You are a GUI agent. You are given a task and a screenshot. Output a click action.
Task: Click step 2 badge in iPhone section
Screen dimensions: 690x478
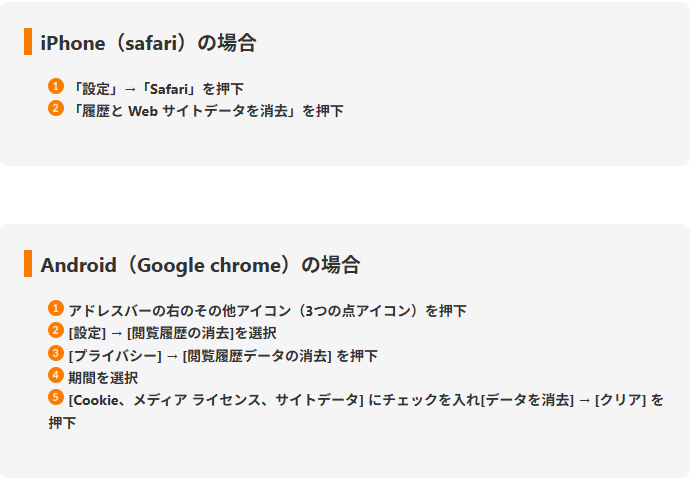55,108
